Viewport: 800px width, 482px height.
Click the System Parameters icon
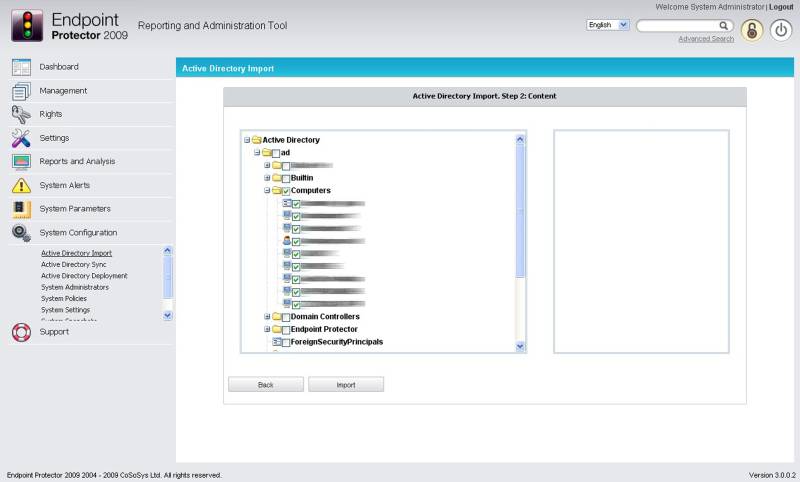pos(21,209)
